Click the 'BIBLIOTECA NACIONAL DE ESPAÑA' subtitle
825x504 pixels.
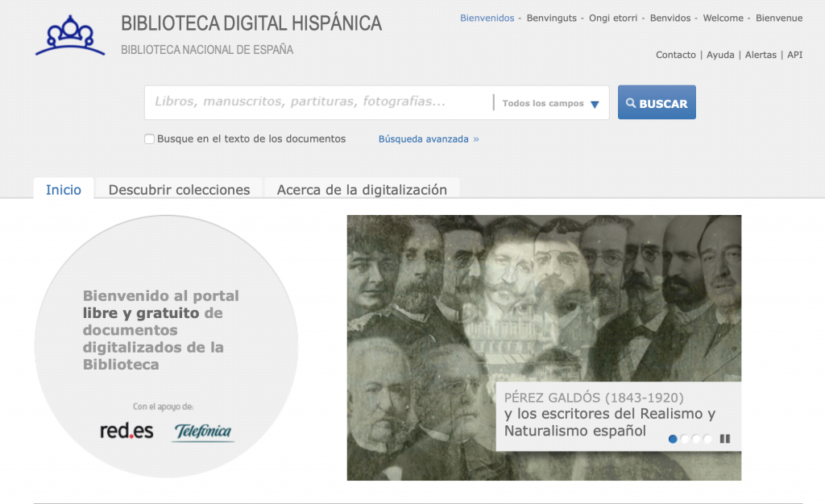207,50
